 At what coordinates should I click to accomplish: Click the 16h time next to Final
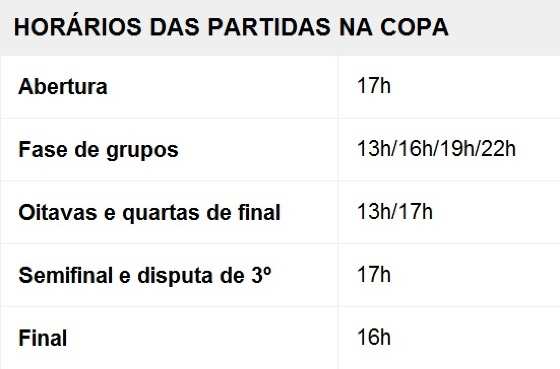pos(374,337)
